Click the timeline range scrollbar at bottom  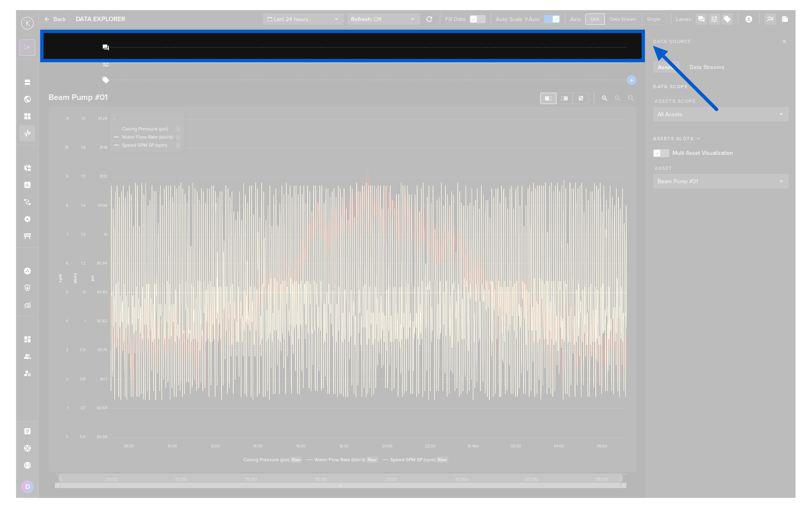click(340, 486)
